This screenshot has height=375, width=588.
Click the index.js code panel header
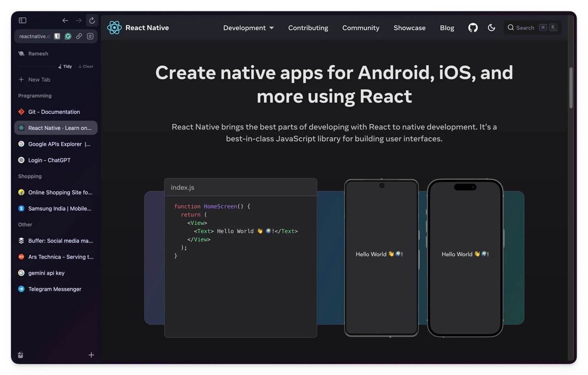(241, 187)
